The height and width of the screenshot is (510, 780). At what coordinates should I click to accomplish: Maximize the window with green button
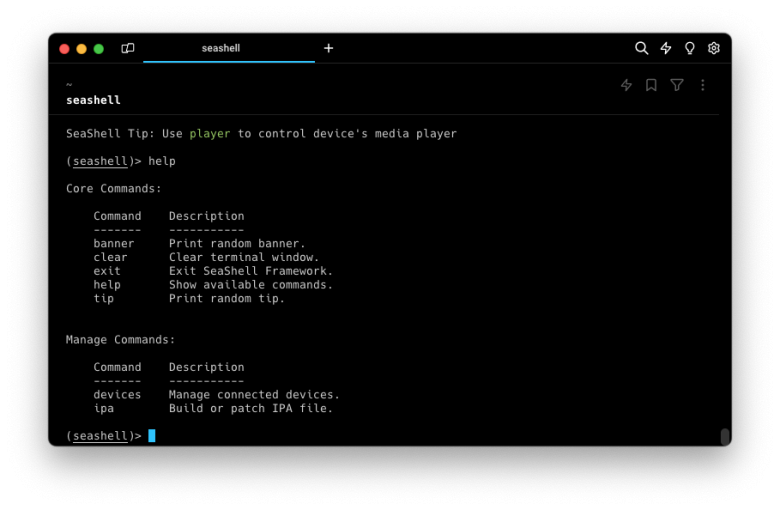point(98,49)
